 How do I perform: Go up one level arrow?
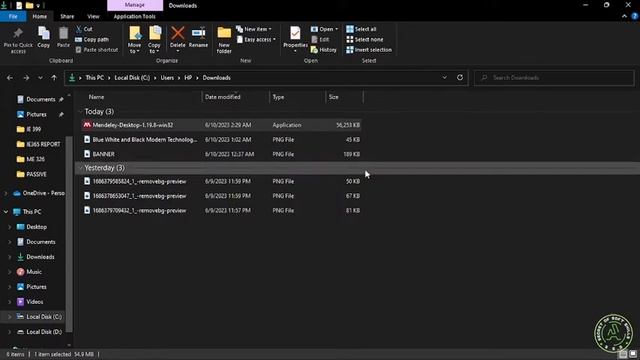point(54,78)
